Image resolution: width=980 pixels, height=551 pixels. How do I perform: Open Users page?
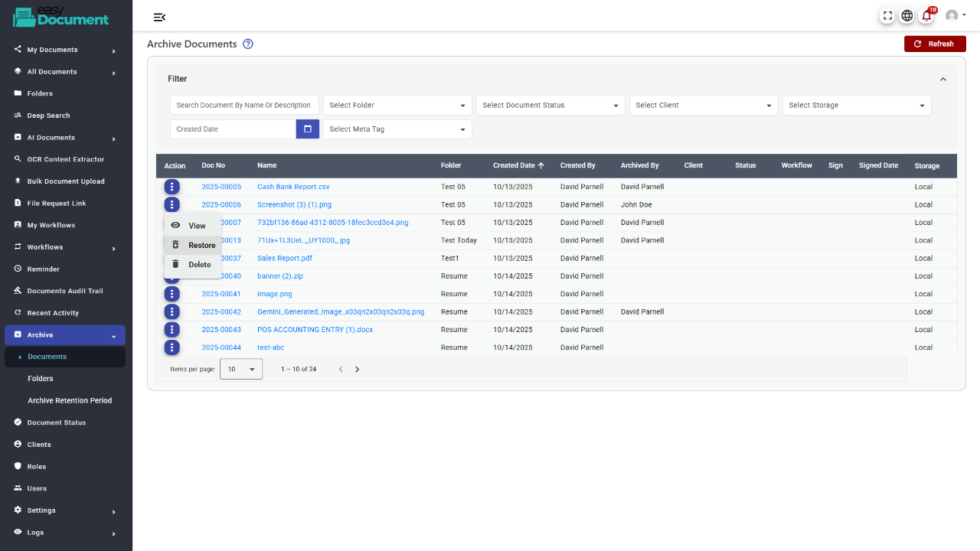tap(65, 488)
